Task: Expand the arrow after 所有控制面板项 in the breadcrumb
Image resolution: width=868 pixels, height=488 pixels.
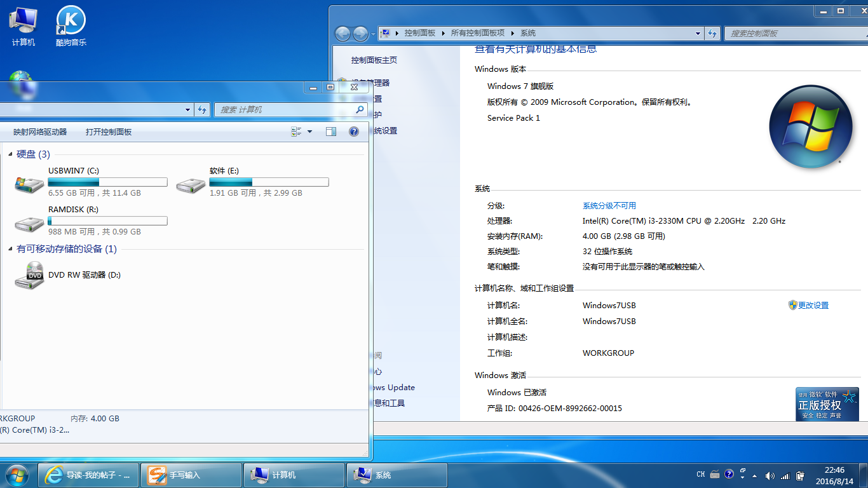Action: coord(513,33)
